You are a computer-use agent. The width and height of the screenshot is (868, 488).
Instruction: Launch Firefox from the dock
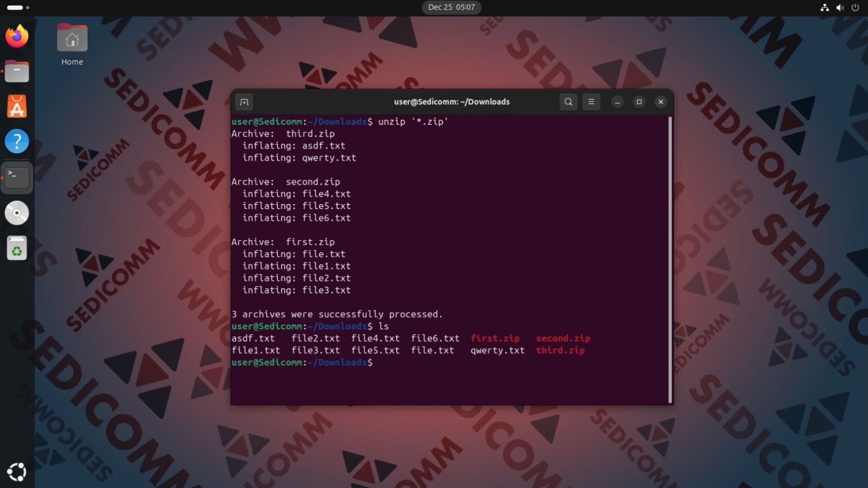point(17,36)
